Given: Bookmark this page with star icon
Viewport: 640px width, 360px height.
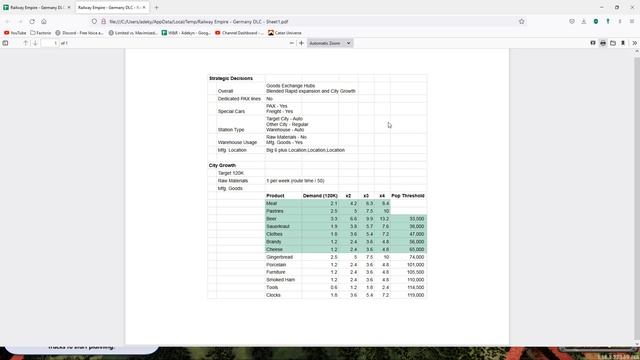Looking at the screenshot, I should point(522,22).
